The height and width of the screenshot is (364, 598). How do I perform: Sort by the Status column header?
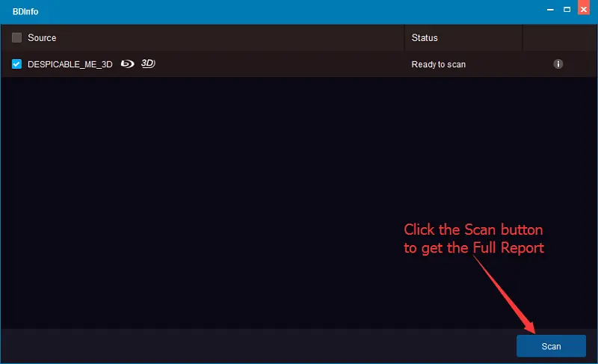click(425, 37)
